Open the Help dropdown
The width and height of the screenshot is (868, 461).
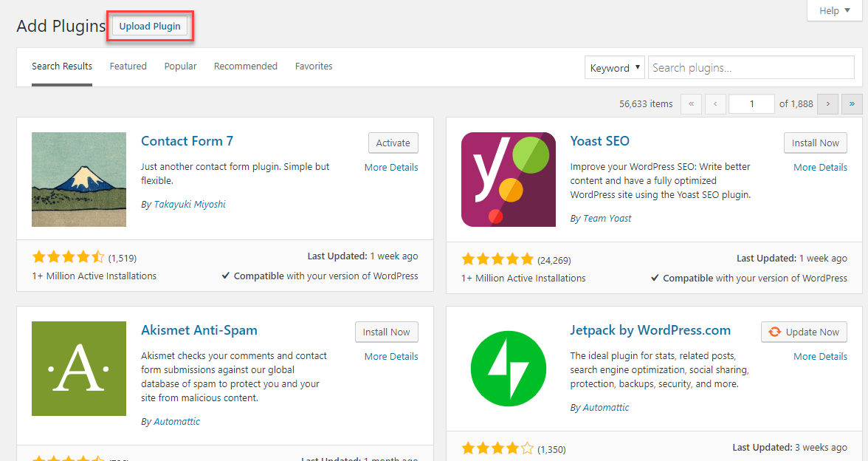(834, 10)
